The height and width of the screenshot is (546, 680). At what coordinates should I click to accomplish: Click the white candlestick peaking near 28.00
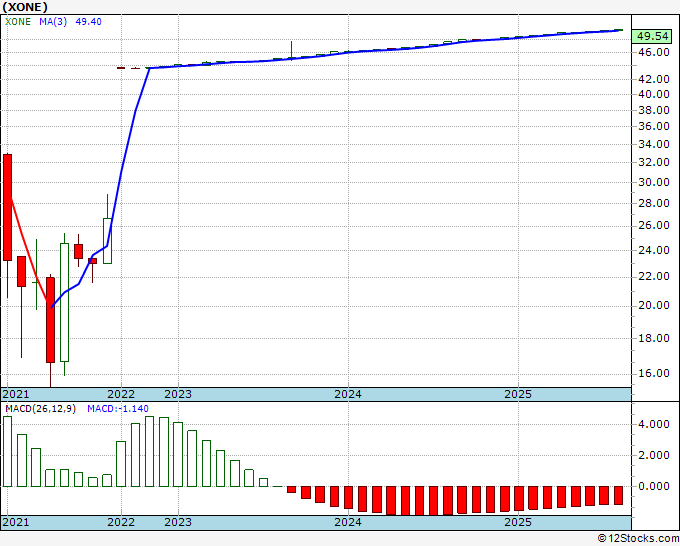point(107,241)
